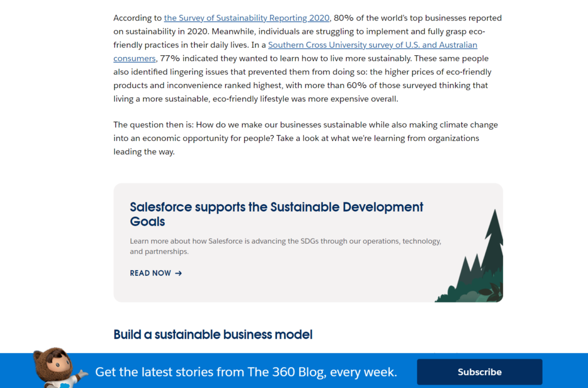The image size is (588, 388).
Task: Open the Salesforce supports Sustainable Development Goals heading
Action: pyautogui.click(x=276, y=214)
